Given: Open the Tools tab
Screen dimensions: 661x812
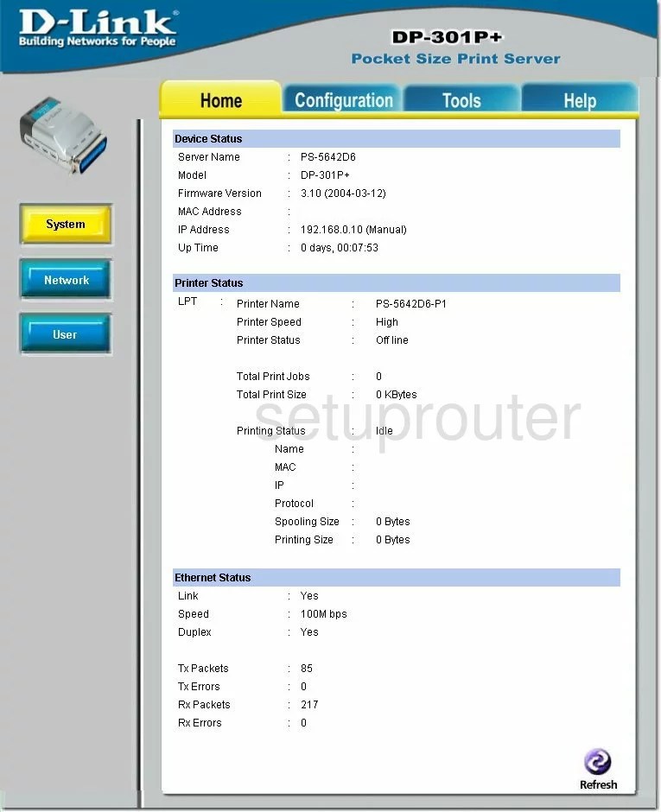Looking at the screenshot, I should 461,100.
